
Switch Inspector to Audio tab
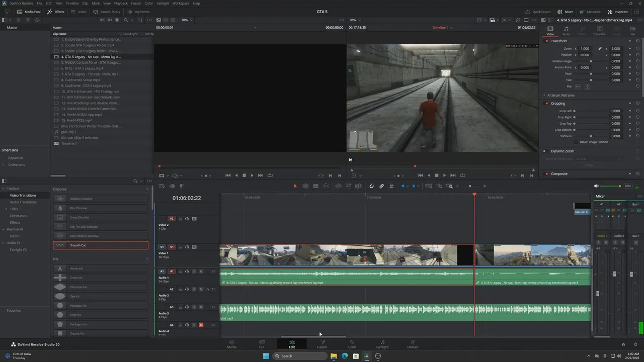tap(566, 31)
